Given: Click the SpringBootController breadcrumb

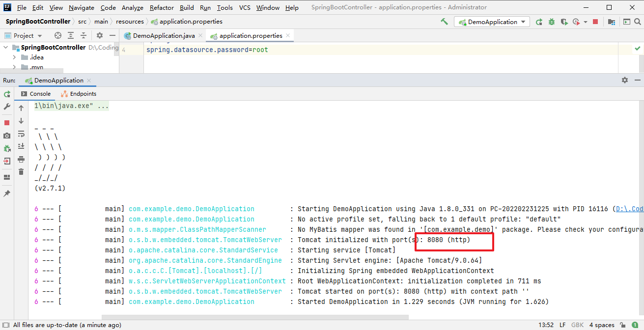Looking at the screenshot, I should pos(38,22).
